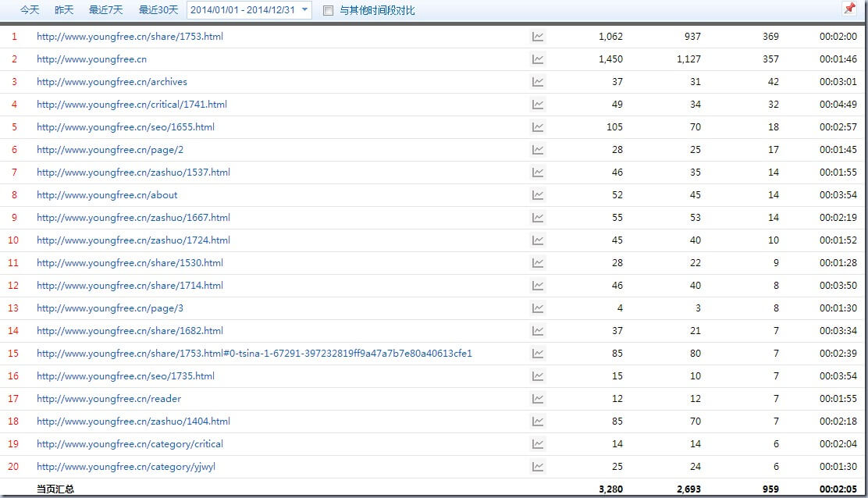
Task: Enable 与其他时间段对比 checkbox
Action: coord(329,10)
